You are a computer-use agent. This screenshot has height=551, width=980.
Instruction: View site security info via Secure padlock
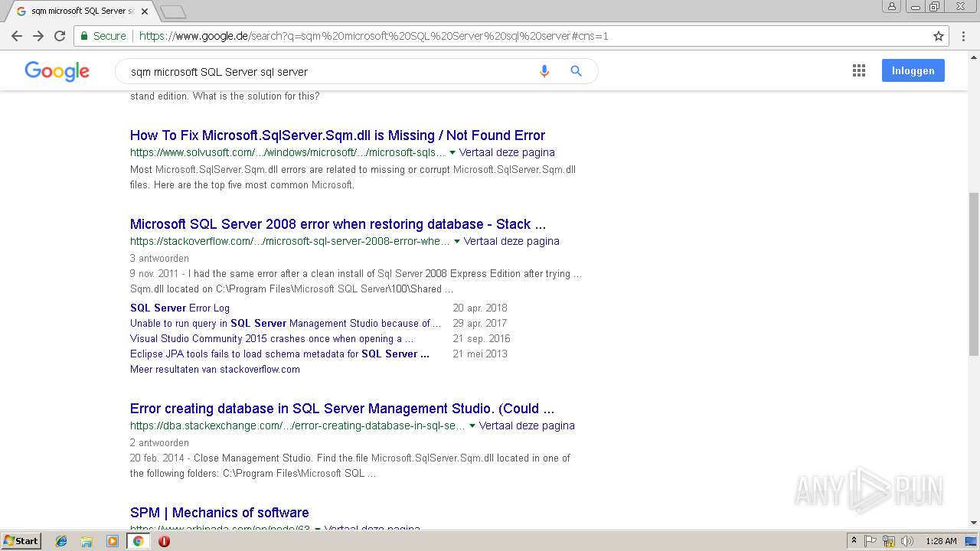coord(102,36)
